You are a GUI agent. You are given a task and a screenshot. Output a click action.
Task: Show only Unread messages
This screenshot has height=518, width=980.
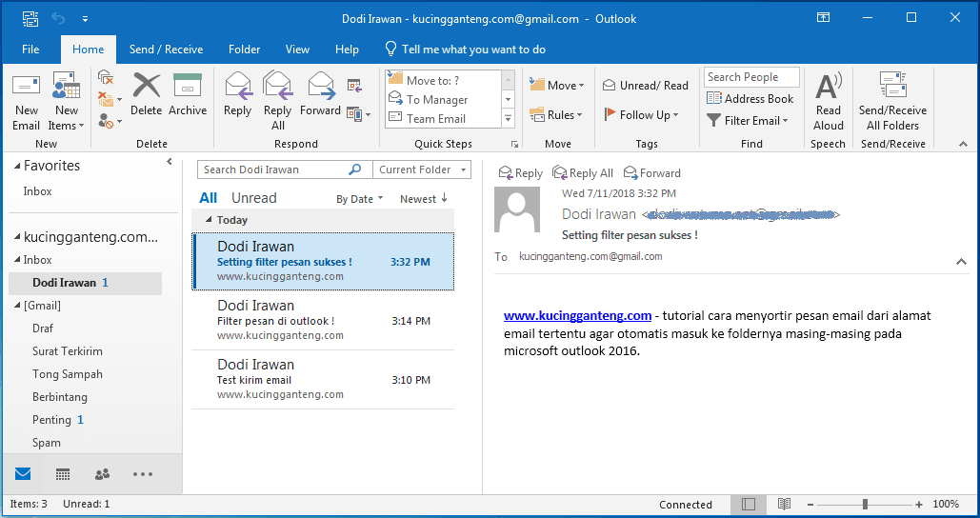pyautogui.click(x=253, y=198)
